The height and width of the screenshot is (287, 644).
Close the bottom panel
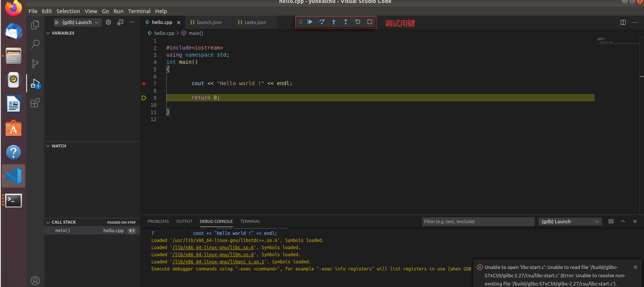pos(635,221)
